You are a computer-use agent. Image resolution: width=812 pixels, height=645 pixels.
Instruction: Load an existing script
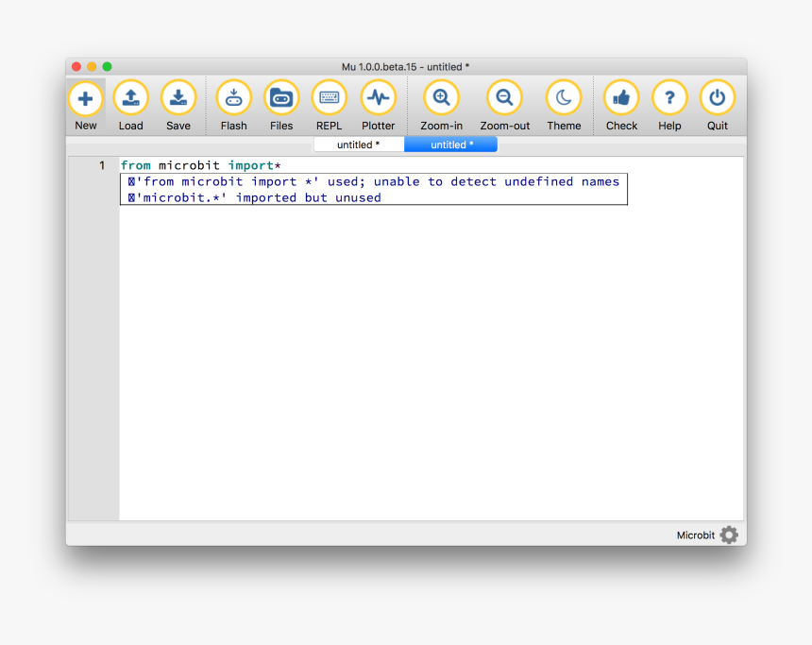point(131,104)
